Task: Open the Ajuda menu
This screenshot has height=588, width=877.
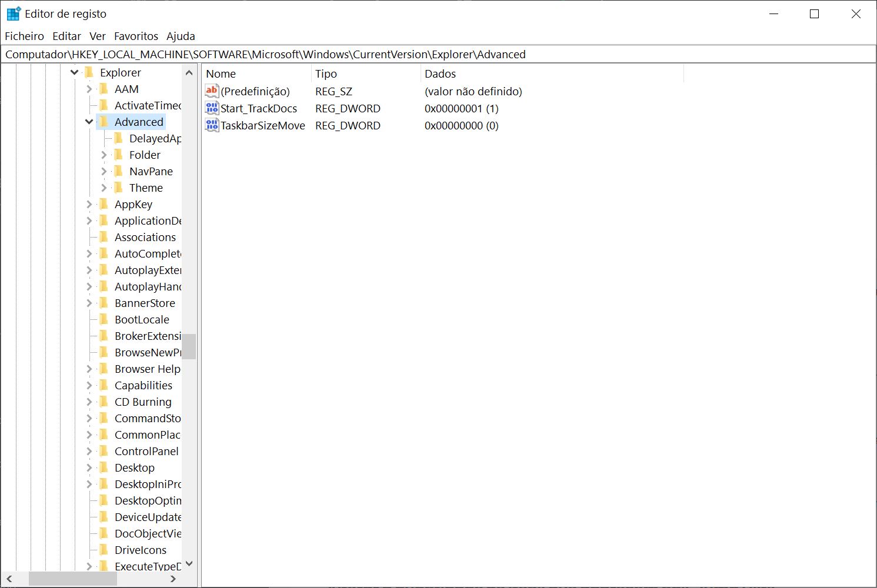Action: click(181, 36)
